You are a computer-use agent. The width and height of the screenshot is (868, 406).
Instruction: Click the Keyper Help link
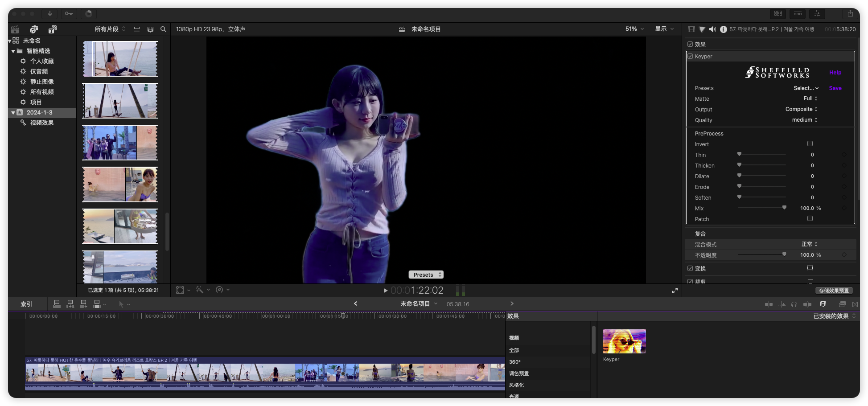point(835,73)
